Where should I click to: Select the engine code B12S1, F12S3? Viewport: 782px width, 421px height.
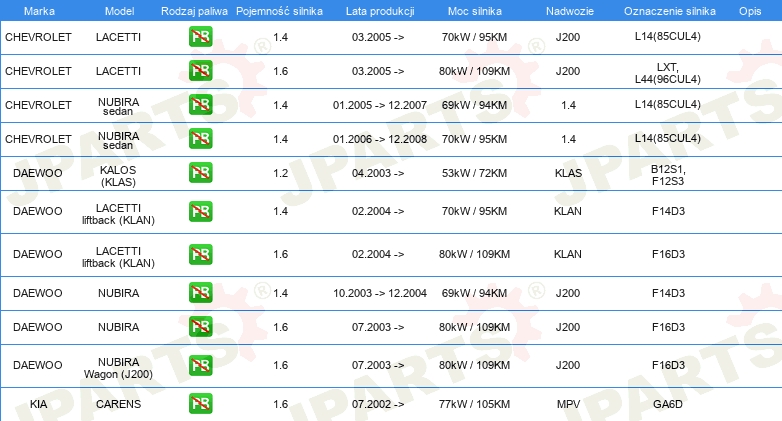[668, 175]
